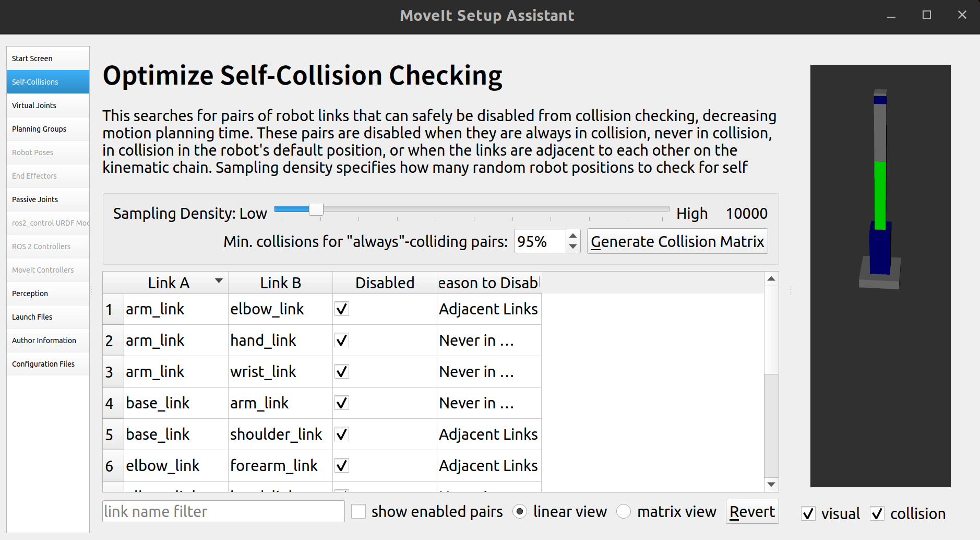The height and width of the screenshot is (540, 980).
Task: Select linear view radio button
Action: 520,512
